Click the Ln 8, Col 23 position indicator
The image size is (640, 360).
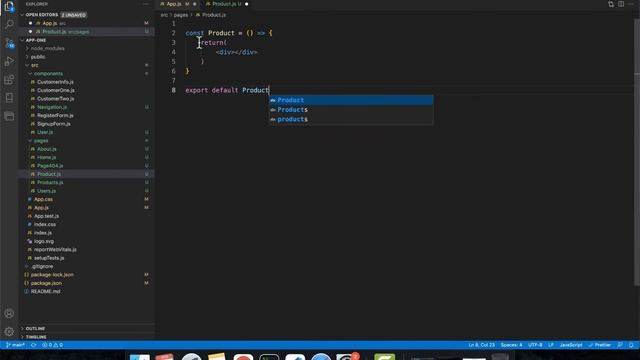(482, 345)
